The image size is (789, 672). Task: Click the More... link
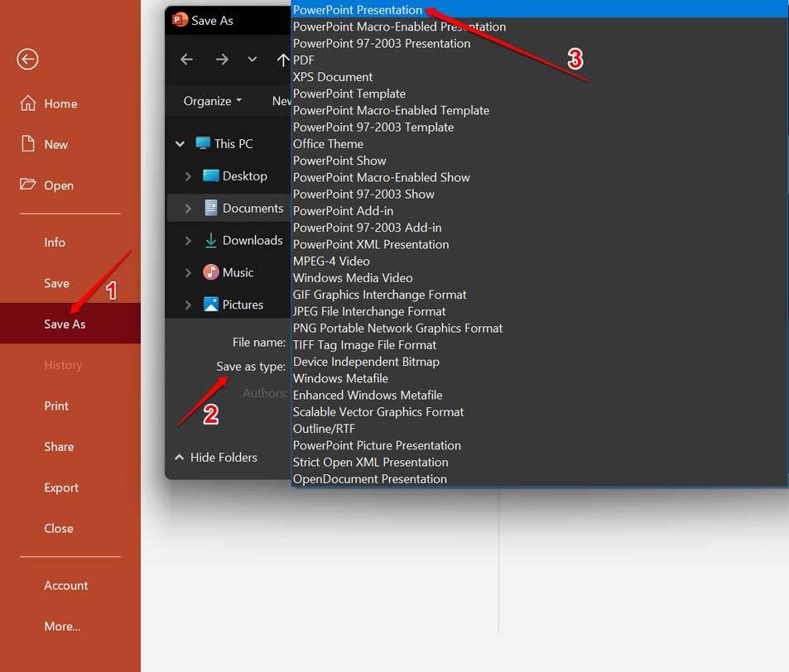[x=61, y=626]
